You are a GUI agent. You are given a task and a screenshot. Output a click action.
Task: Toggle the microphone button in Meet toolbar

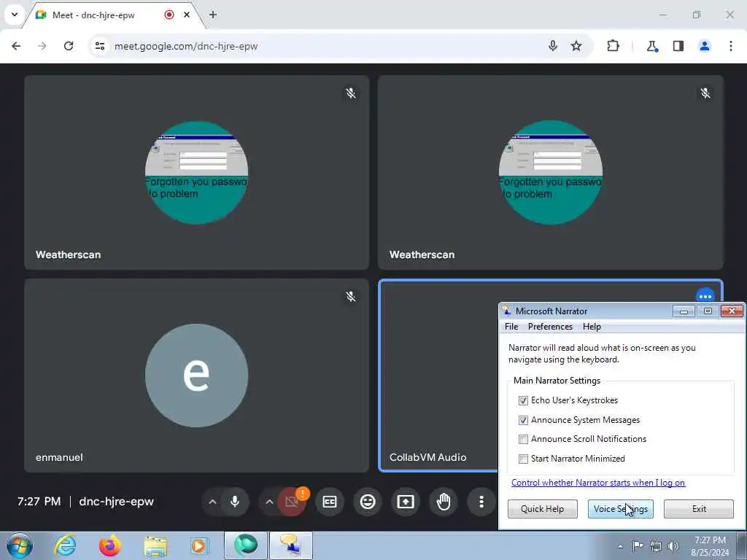[234, 502]
